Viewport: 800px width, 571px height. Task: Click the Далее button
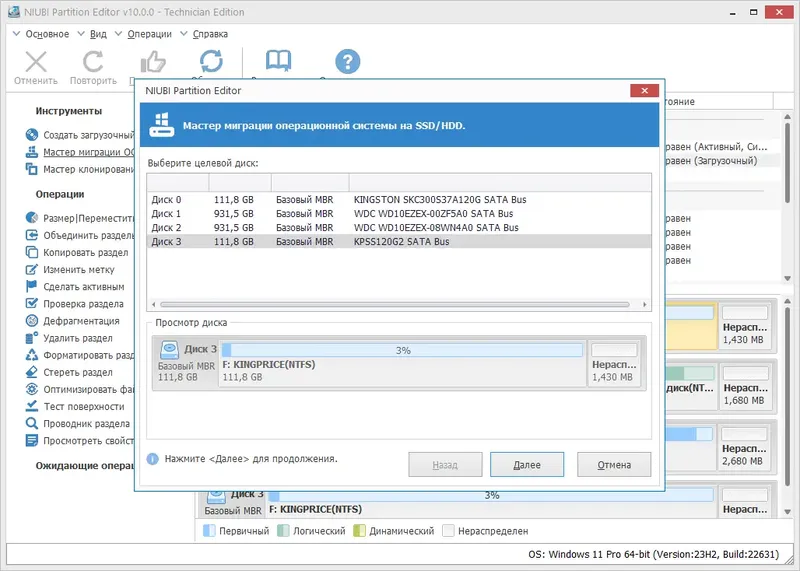click(x=527, y=464)
